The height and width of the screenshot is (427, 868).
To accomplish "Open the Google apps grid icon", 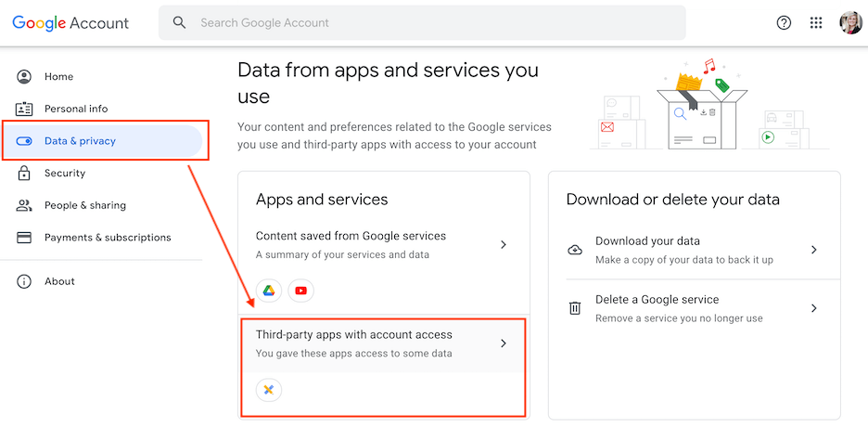I will click(815, 22).
